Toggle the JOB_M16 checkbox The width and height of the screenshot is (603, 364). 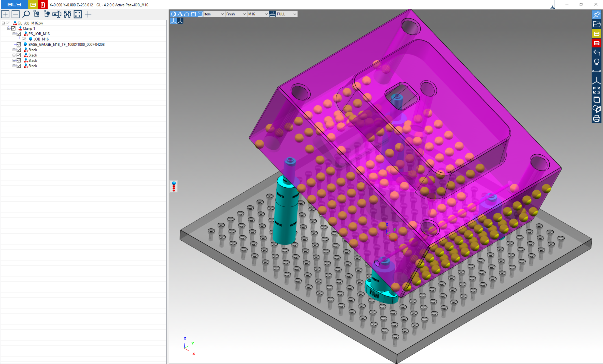point(24,39)
